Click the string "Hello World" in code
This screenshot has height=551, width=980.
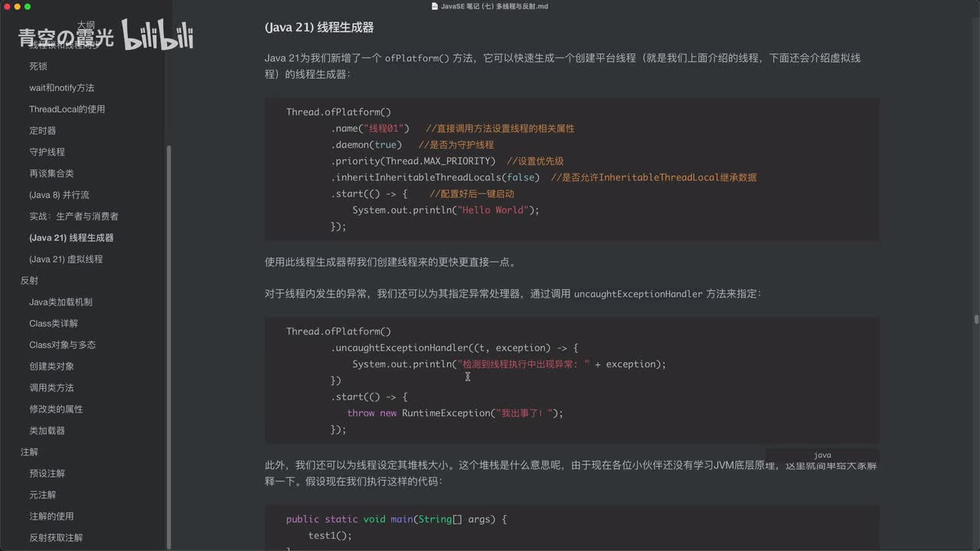[x=492, y=210]
